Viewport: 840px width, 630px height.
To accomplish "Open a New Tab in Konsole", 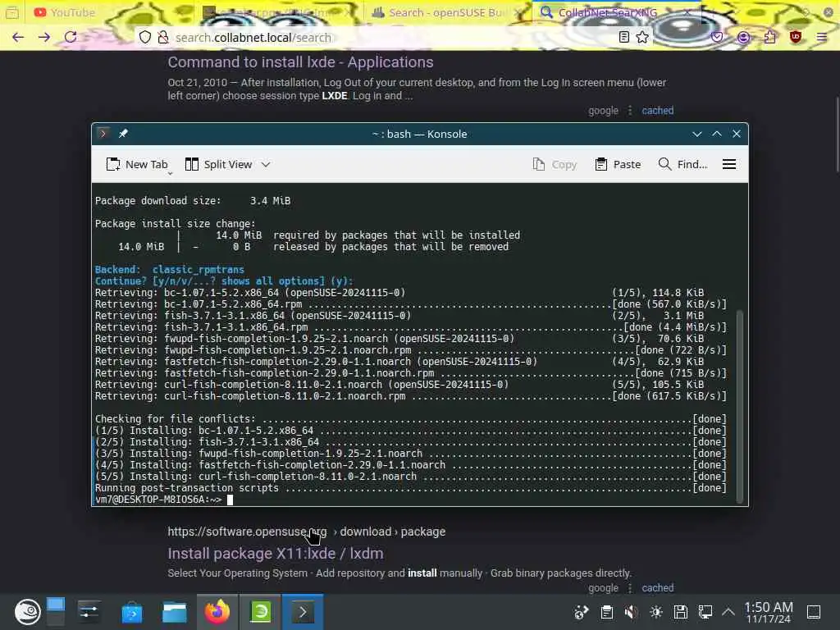I will coord(137,164).
